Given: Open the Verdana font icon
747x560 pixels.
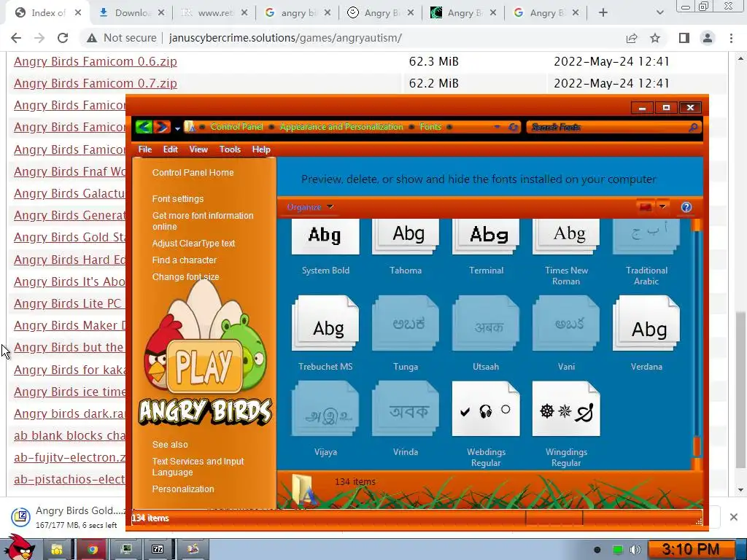Looking at the screenshot, I should point(646,323).
